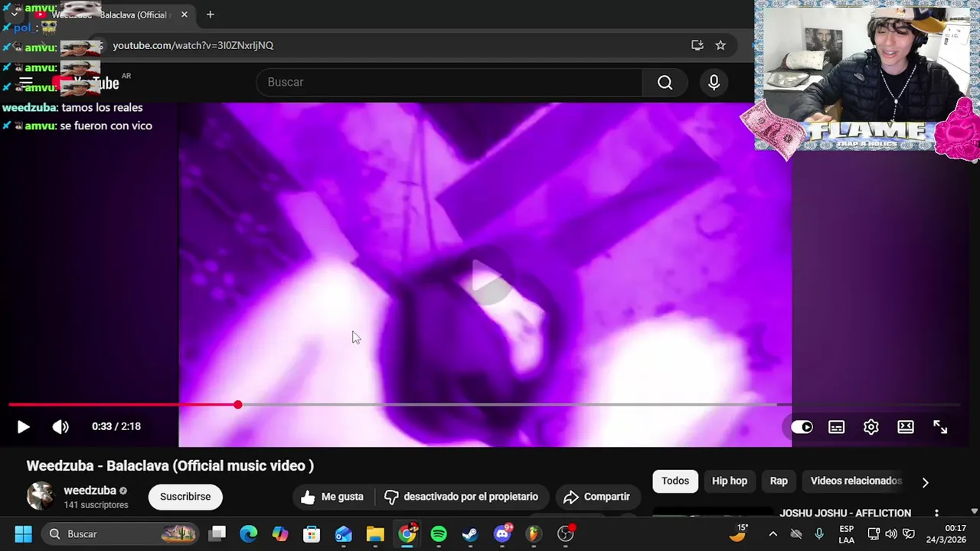980x551 pixels.
Task: Click the video title Weedzuba - Balaclava
Action: click(170, 465)
